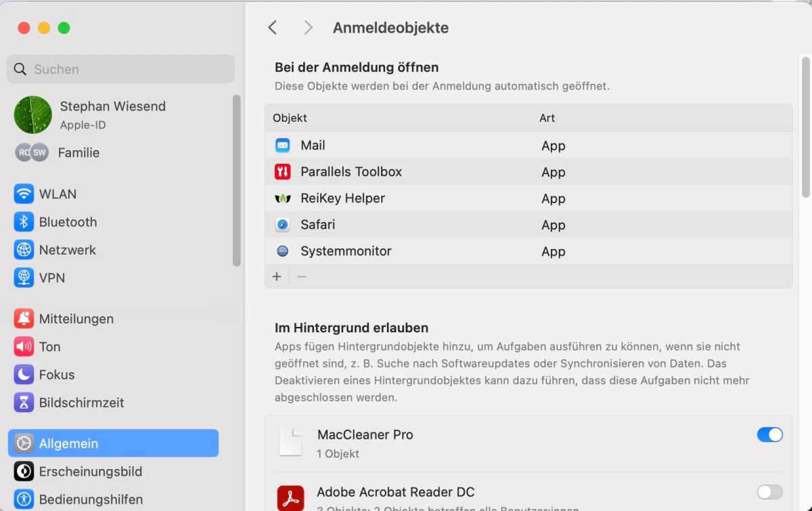Click the Adobe Acrobat Reader DC icon
The width and height of the screenshot is (812, 511).
[x=290, y=498]
